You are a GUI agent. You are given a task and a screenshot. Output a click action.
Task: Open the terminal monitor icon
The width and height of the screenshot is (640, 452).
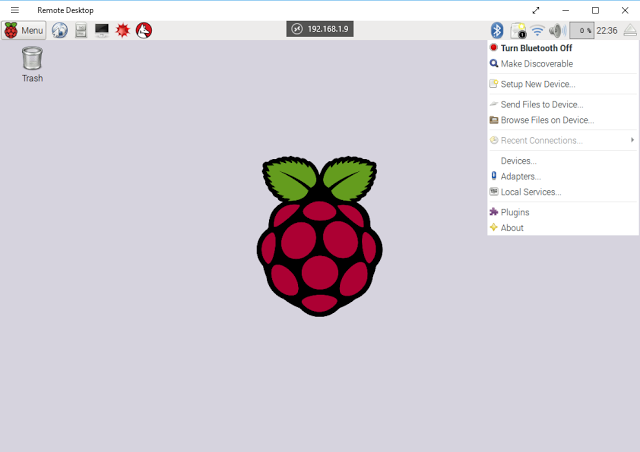[102, 30]
